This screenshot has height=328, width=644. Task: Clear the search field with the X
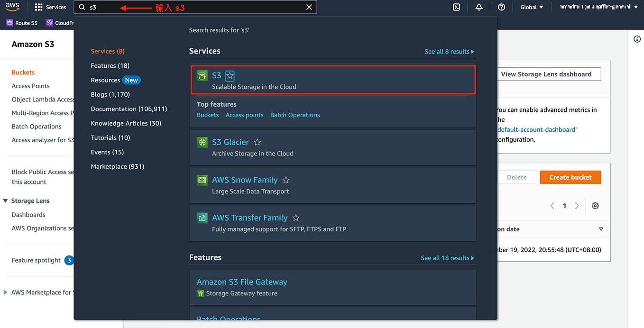pos(309,7)
